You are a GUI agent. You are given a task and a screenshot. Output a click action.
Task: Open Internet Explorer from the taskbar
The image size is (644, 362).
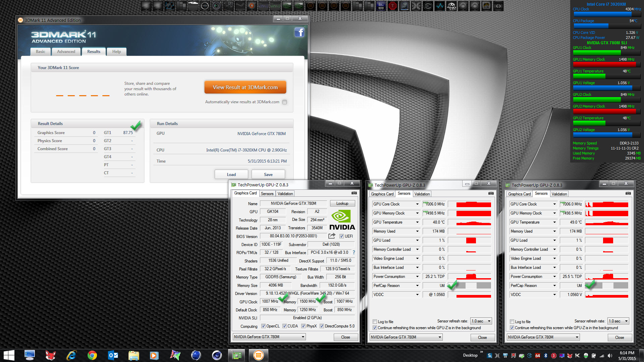point(71,355)
